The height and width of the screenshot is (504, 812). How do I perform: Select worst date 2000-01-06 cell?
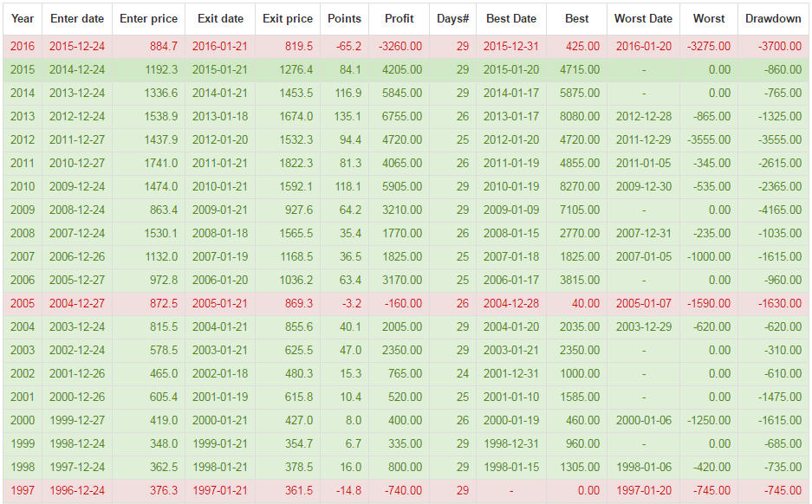pos(643,420)
